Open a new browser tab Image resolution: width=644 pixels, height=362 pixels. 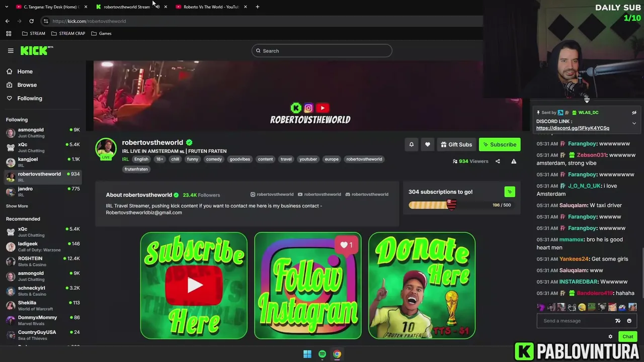pos(257,7)
